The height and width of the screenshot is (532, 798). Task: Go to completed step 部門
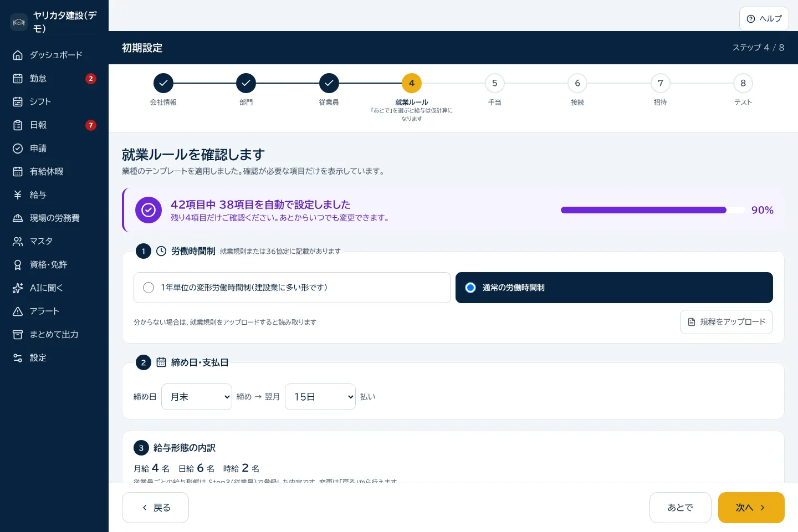[246, 83]
